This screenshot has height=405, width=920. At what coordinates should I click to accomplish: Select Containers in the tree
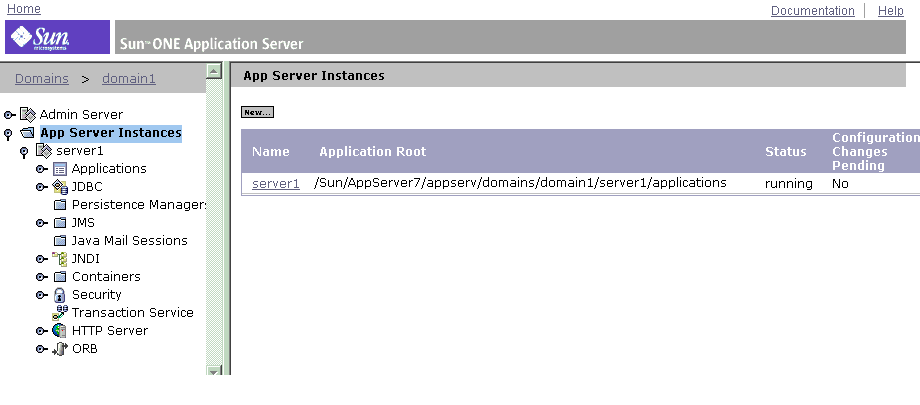tap(106, 276)
